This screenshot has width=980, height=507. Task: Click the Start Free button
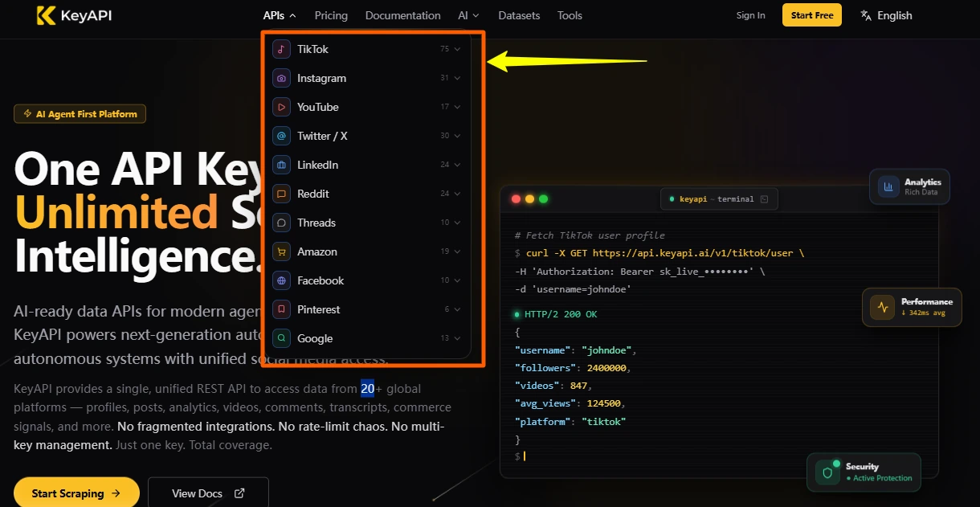[x=812, y=15]
